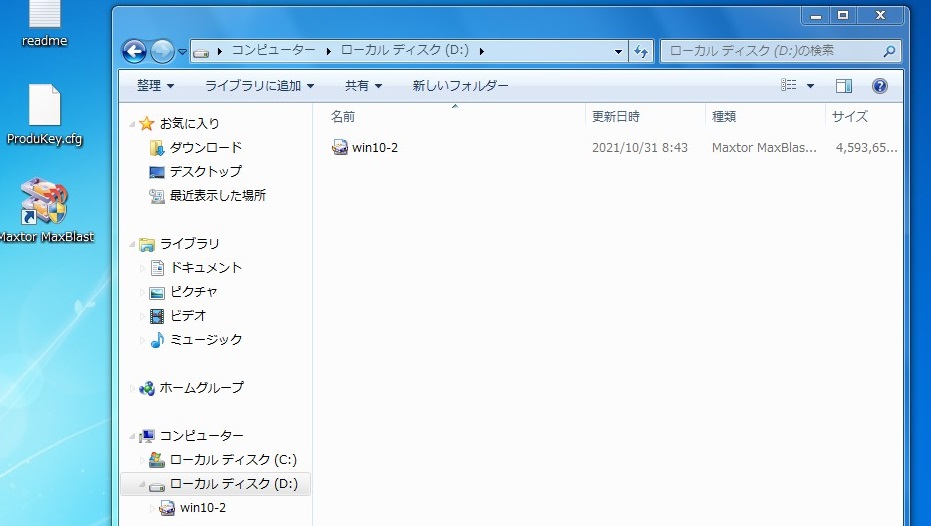This screenshot has height=526, width=931.
Task: Click the Maxtor MaxBlas... type cell
Action: [764, 148]
